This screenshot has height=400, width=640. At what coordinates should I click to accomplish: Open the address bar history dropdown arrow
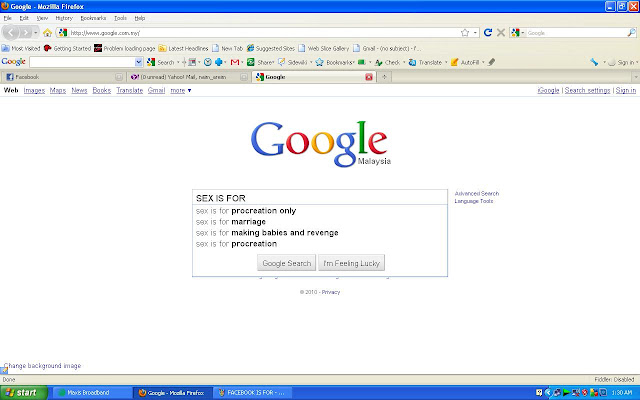tap(476, 33)
